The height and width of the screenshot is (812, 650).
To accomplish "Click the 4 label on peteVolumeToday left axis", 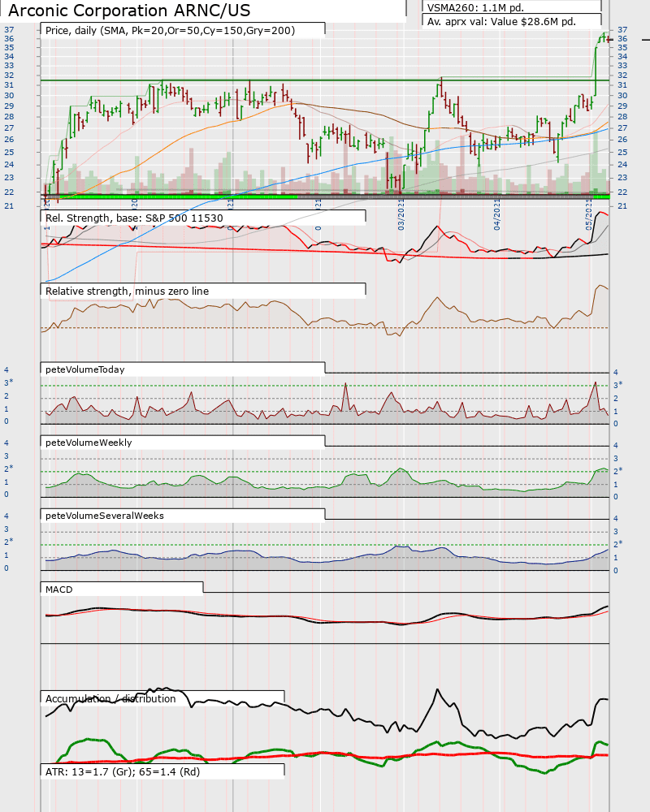I will [x=6, y=369].
